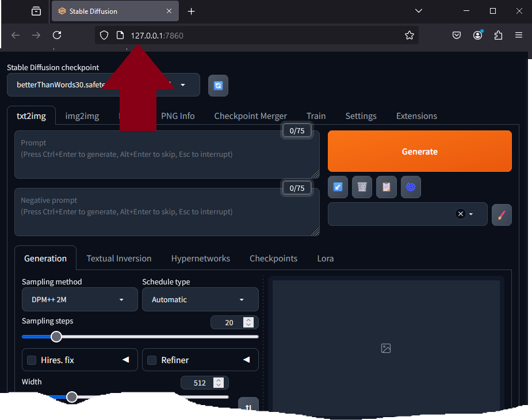Click the page info icon in address bar
Image resolution: width=532 pixels, height=420 pixels.
(120, 35)
